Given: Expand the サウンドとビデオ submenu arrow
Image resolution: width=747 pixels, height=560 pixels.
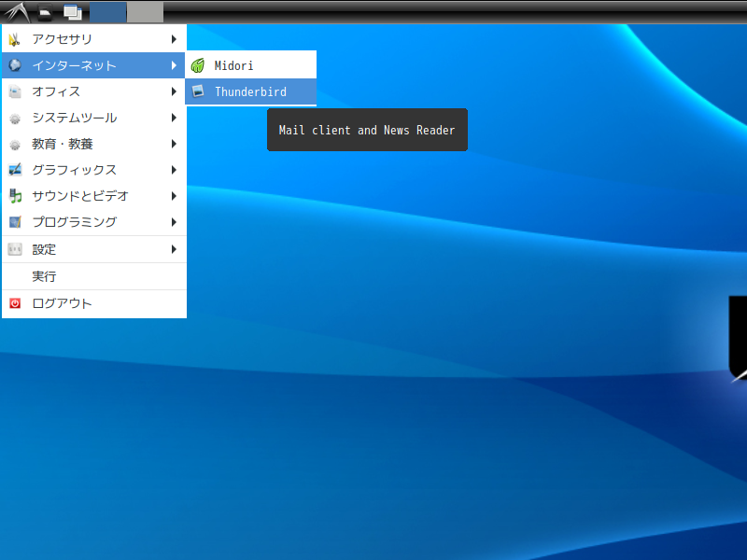Looking at the screenshot, I should [x=174, y=196].
